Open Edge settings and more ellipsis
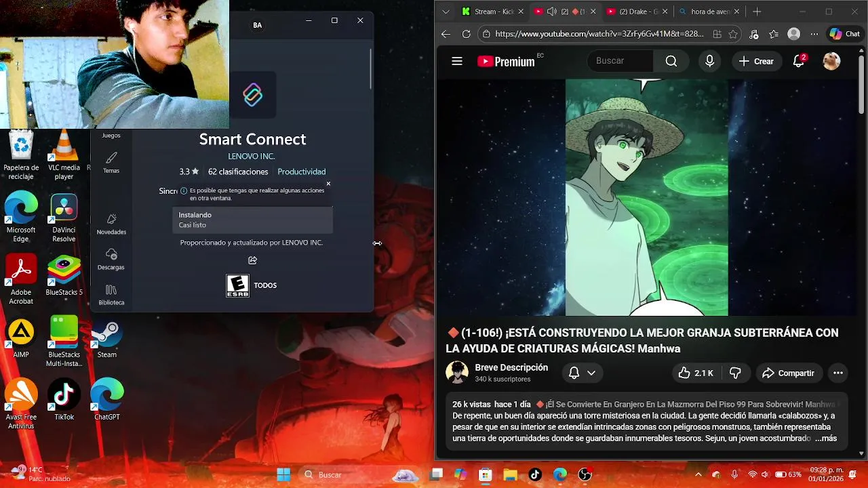The width and height of the screenshot is (868, 488). point(814,34)
